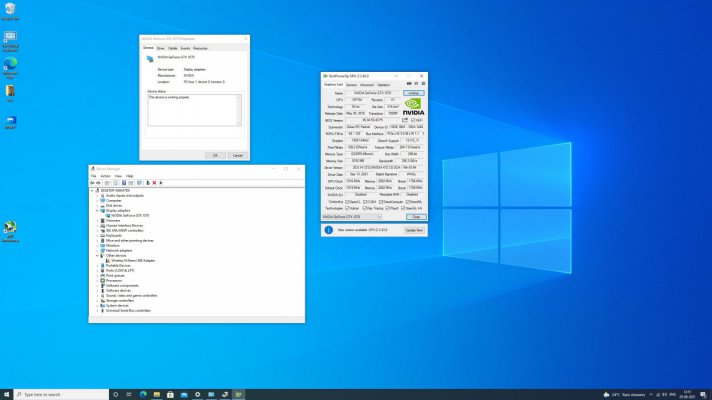Open the Microsoft Edge desktop shortcut
This screenshot has width=712, height=400.
(10, 67)
